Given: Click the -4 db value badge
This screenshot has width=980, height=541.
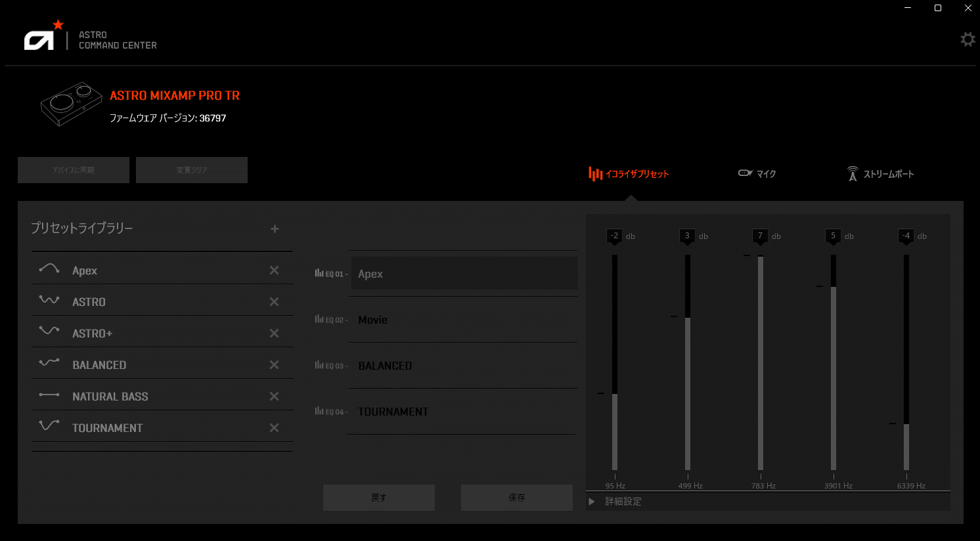Looking at the screenshot, I should click(906, 236).
